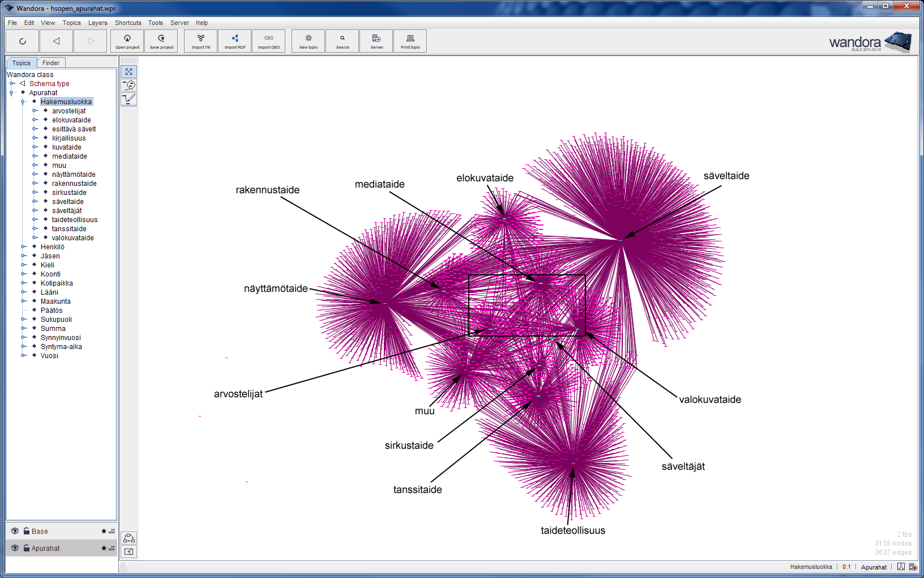Expand the Schema type tree node

pyautogui.click(x=12, y=84)
